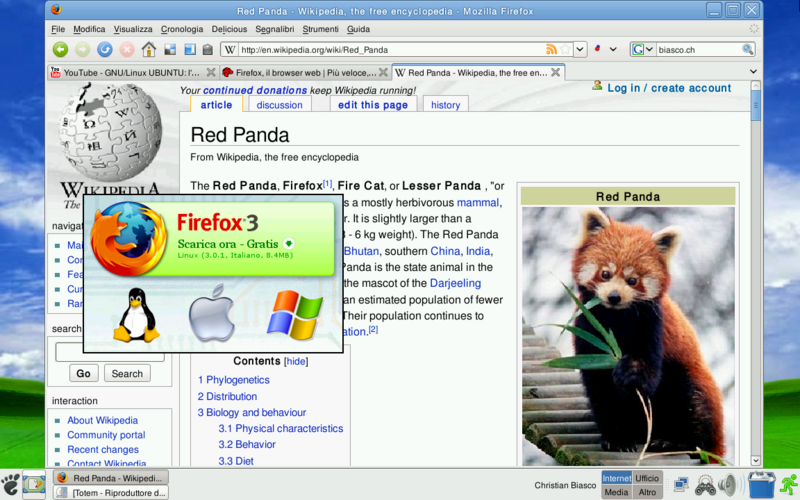Screen dimensions: 800x500
Task: Follow the Darjeeling link
Action: click(x=455, y=283)
